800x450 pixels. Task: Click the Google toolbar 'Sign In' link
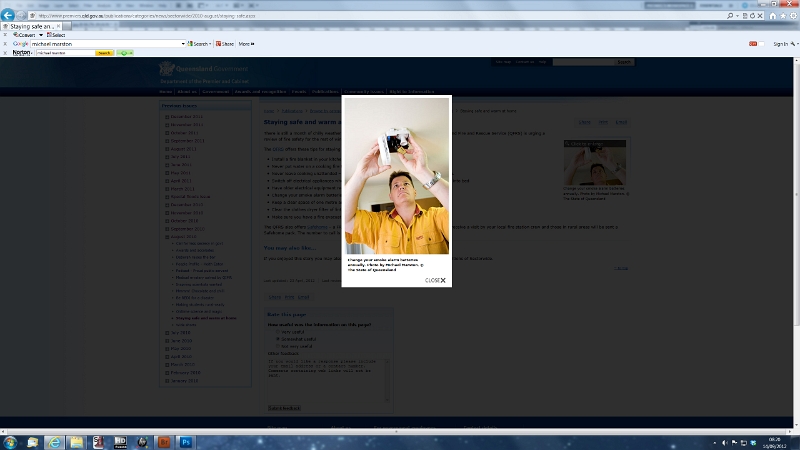(x=780, y=44)
